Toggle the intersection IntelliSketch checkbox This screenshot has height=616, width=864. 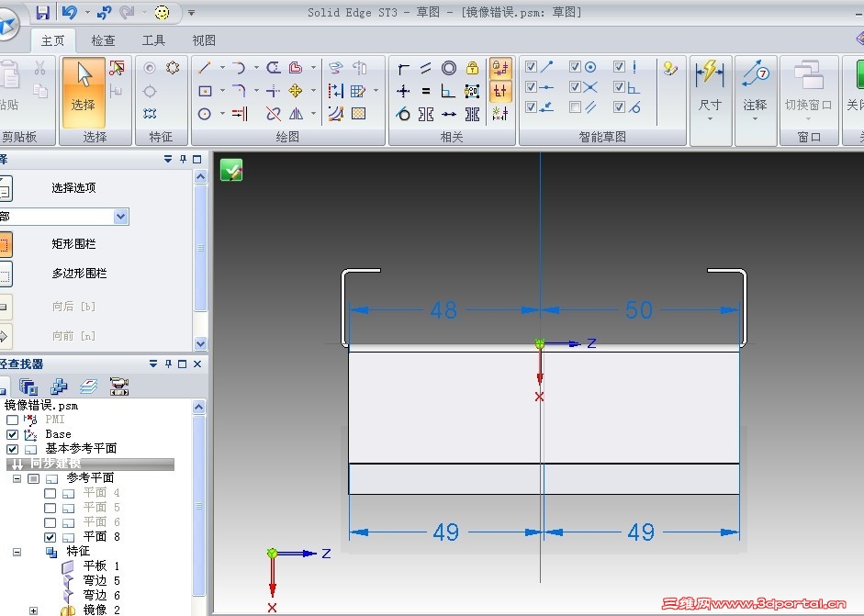(x=575, y=87)
